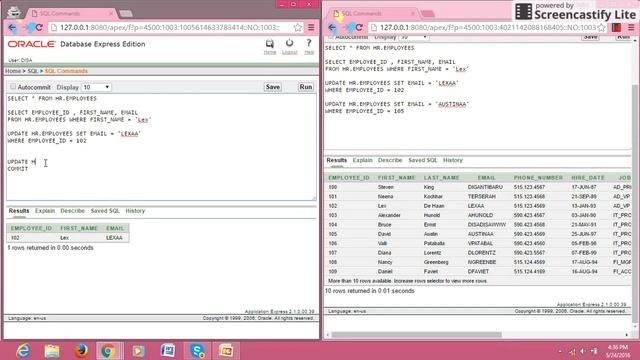640x360 pixels.
Task: Click the Oracle logo in the header
Action: tap(31, 44)
